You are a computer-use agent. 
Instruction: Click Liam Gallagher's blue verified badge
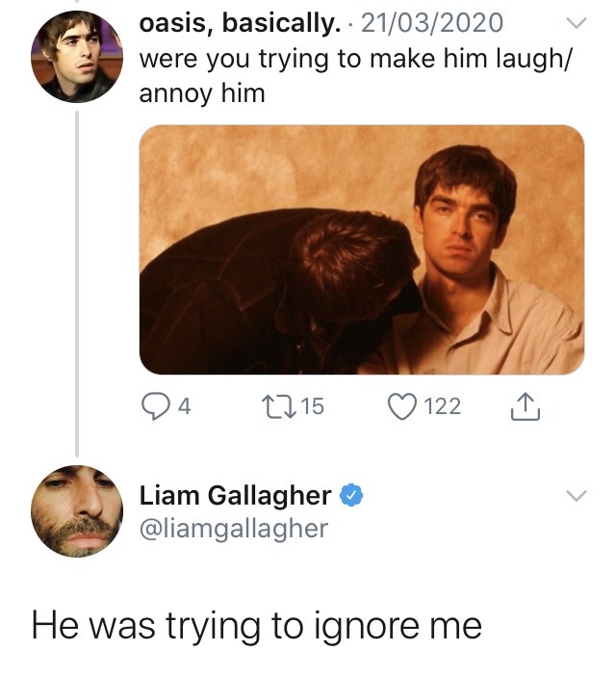[352, 495]
